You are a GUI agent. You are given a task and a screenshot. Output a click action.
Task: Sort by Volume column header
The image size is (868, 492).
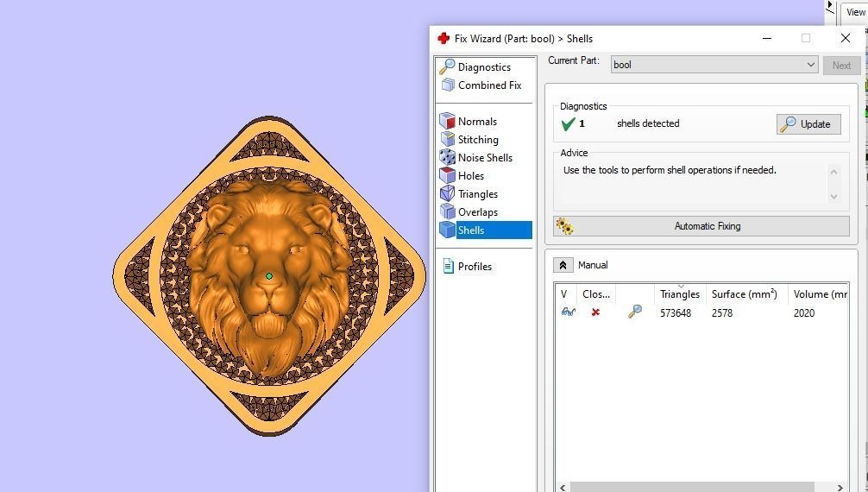(818, 294)
